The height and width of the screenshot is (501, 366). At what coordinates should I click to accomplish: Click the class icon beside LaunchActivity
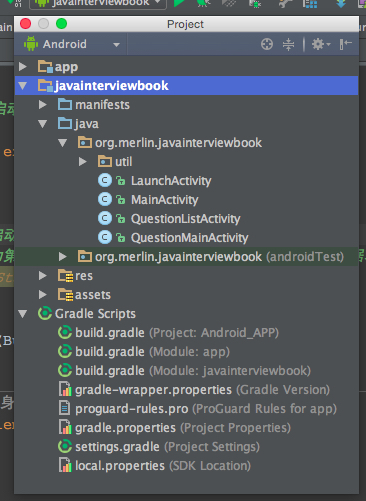pos(105,181)
